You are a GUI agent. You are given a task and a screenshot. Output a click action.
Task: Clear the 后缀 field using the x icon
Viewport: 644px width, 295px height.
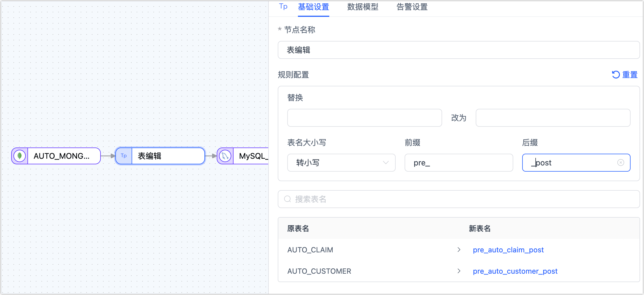620,163
